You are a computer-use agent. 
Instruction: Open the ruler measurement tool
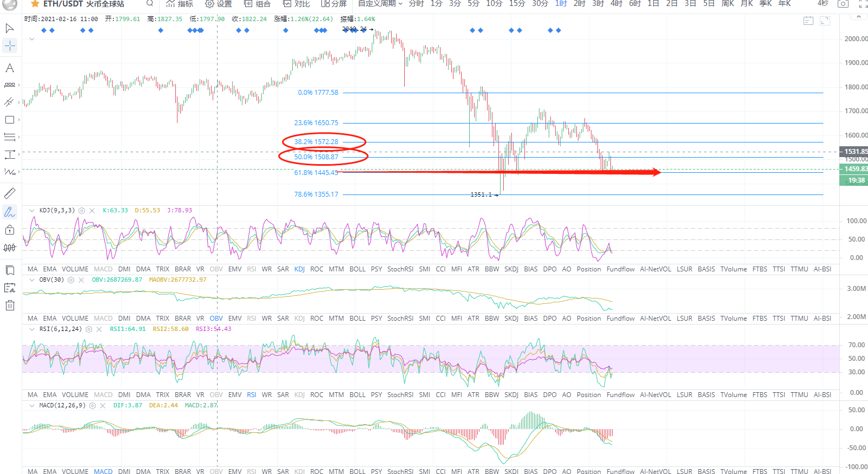pos(10,193)
